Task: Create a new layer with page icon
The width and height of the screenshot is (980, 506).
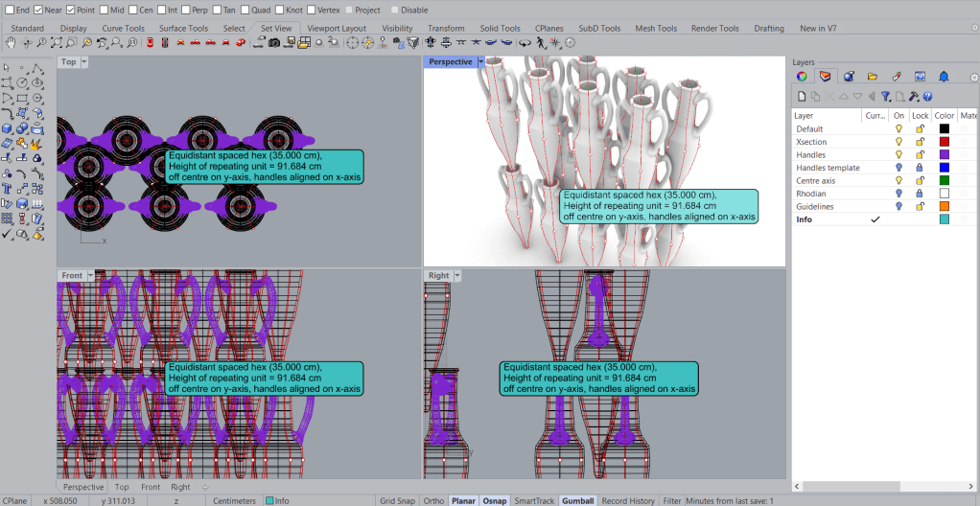Action: pyautogui.click(x=802, y=97)
